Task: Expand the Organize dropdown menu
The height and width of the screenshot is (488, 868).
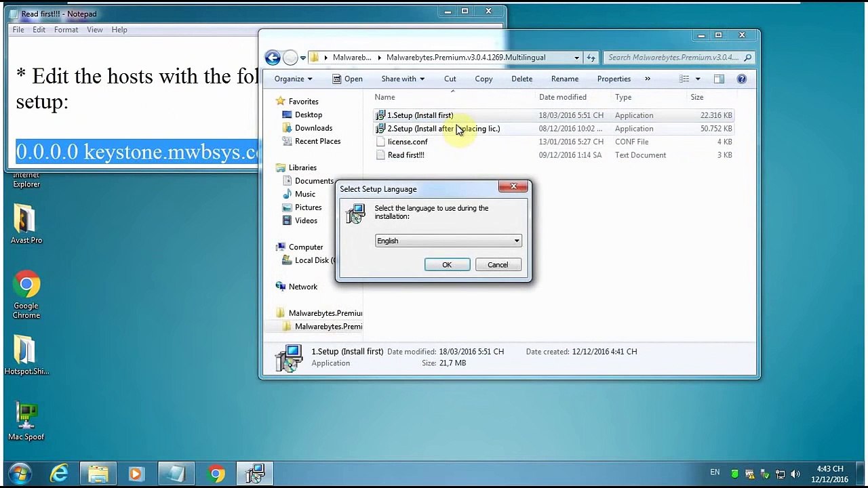Action: (x=294, y=79)
